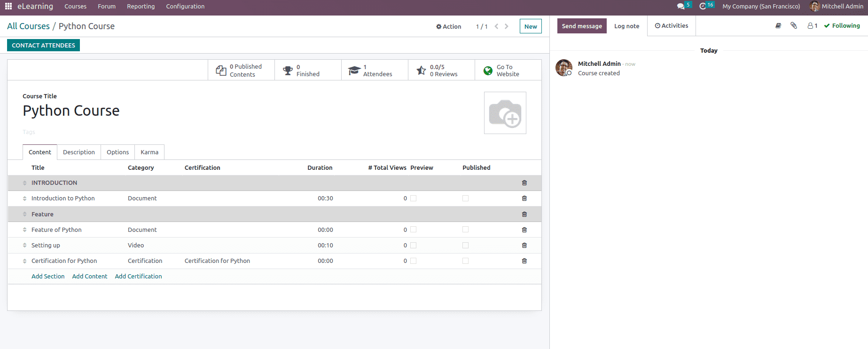Go to previous record arrow

click(496, 26)
